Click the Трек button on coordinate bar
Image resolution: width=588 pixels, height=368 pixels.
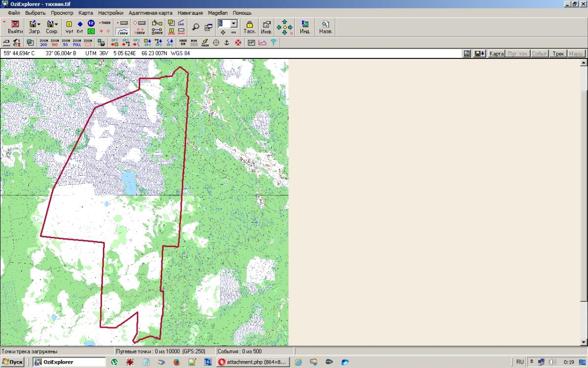point(558,53)
